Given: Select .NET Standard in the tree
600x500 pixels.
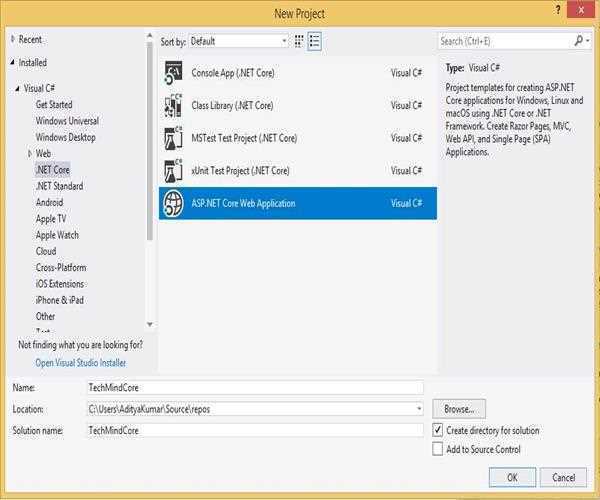Looking at the screenshot, I should point(59,186).
